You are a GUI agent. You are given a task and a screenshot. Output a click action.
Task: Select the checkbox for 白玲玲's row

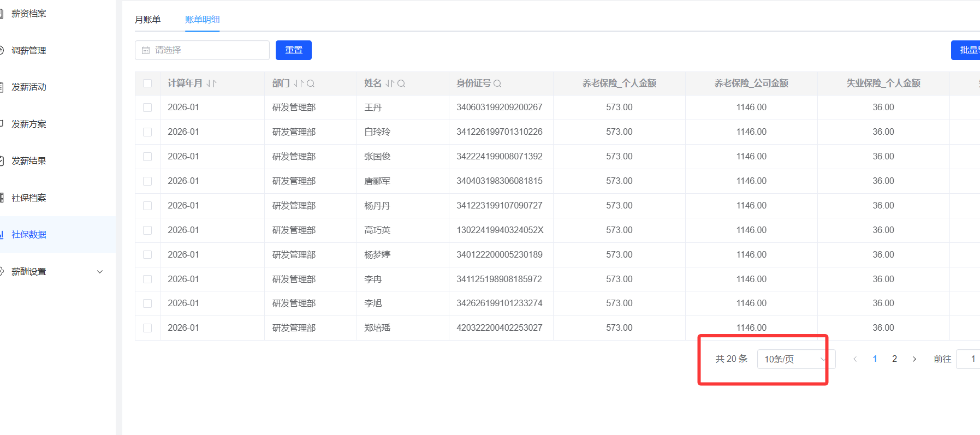(x=147, y=132)
